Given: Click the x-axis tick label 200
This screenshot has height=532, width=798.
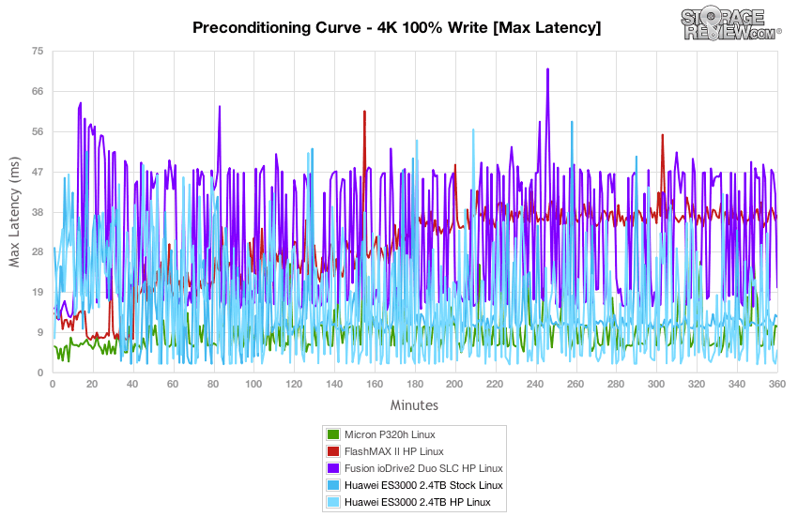Looking at the screenshot, I should tap(454, 384).
